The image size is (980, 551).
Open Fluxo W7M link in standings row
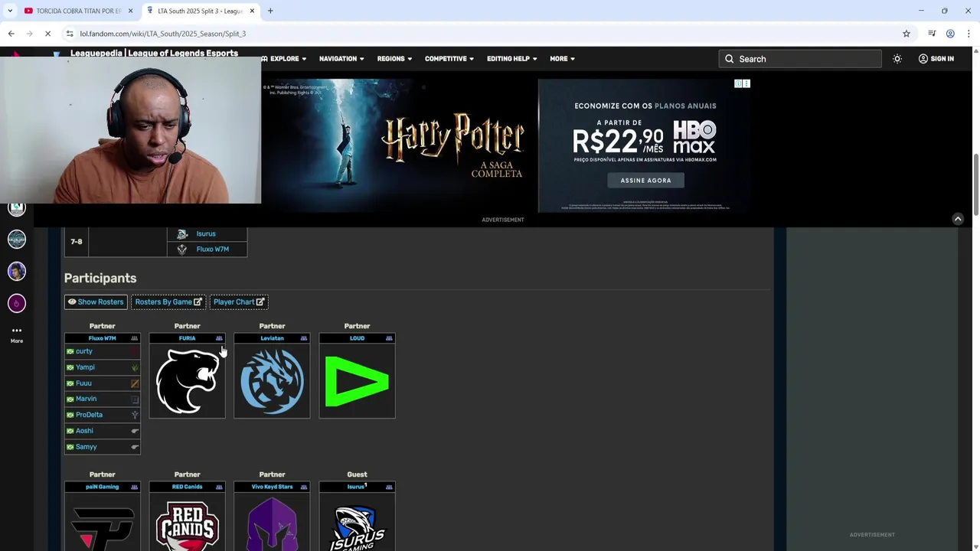pyautogui.click(x=212, y=249)
